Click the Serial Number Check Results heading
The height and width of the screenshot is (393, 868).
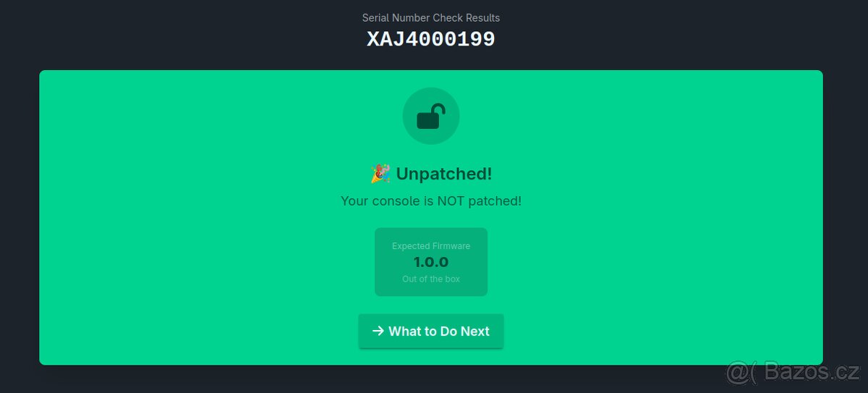pos(431,17)
